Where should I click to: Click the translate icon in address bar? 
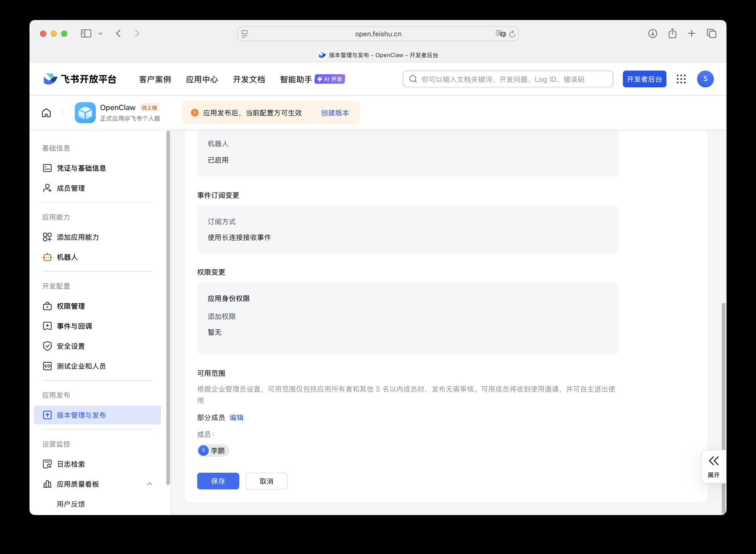tap(500, 34)
